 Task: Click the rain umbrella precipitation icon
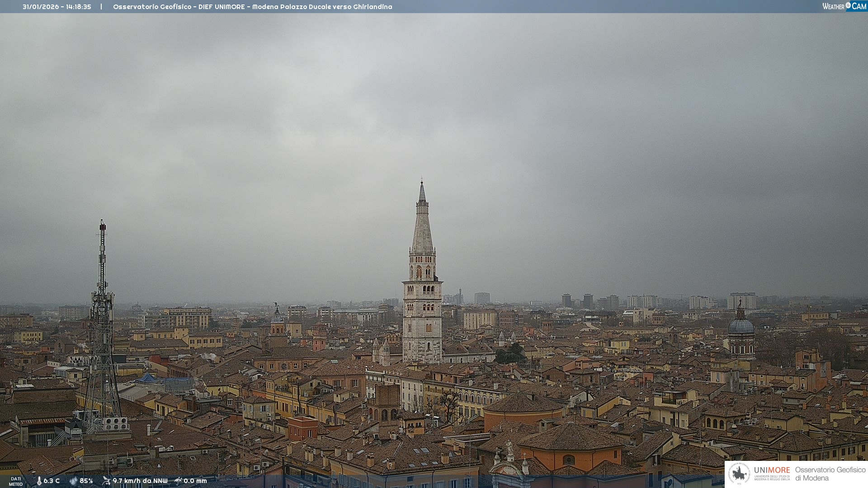click(x=178, y=481)
